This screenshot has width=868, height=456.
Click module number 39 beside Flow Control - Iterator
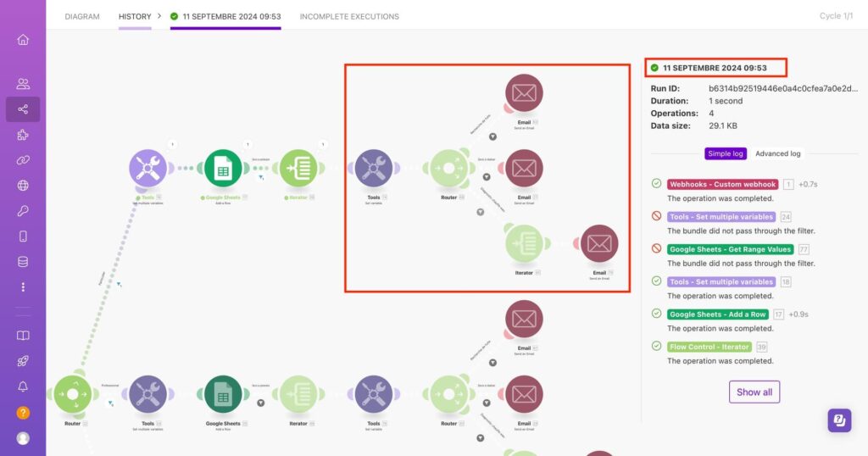pyautogui.click(x=762, y=347)
